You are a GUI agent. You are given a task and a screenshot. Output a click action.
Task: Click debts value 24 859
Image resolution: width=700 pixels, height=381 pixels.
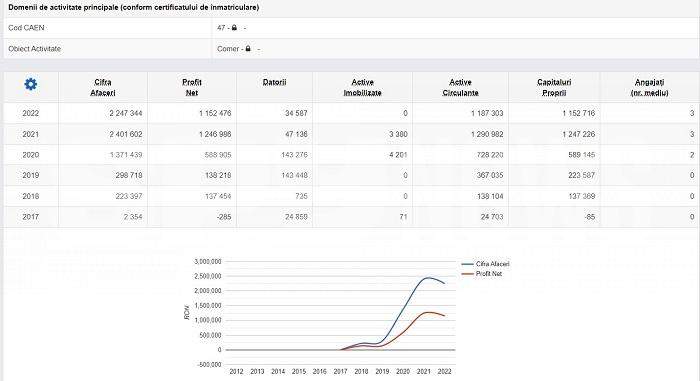coord(296,217)
